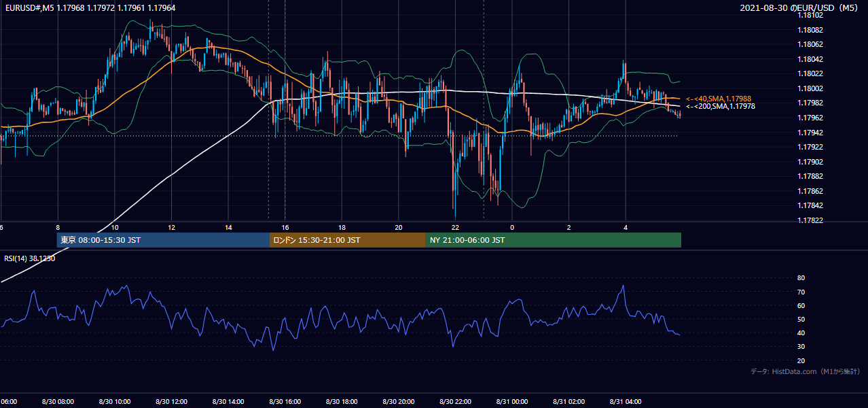Click hour marker 2 under price chart
868x408 pixels.
[569, 228]
